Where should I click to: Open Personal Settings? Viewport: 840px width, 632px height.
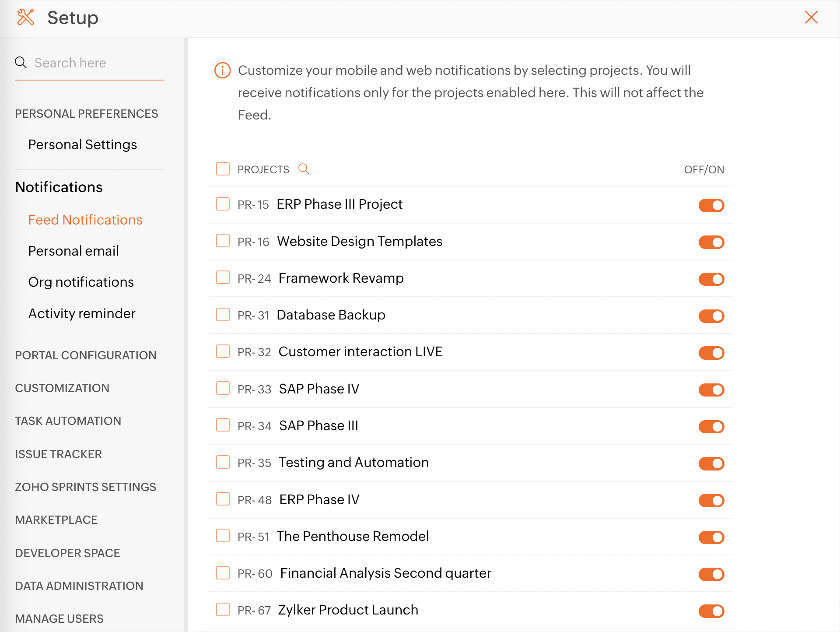coord(83,145)
